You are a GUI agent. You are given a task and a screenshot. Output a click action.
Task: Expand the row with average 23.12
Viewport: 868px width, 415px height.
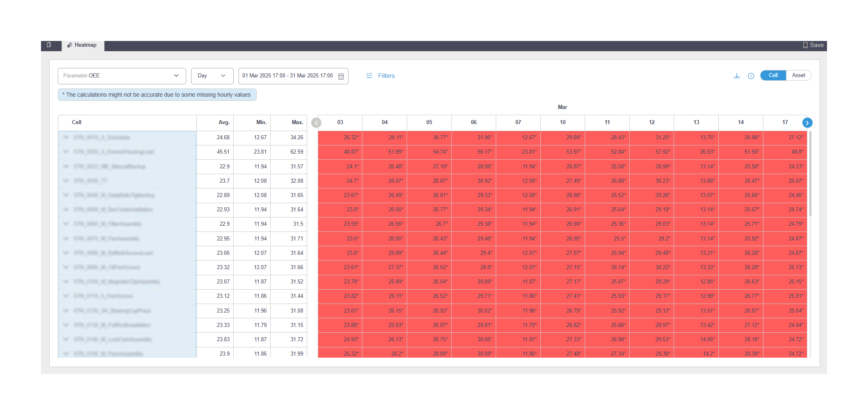(66, 296)
